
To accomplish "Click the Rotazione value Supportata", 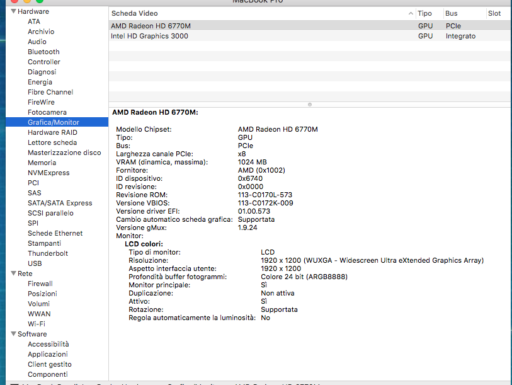I will coord(279,309).
